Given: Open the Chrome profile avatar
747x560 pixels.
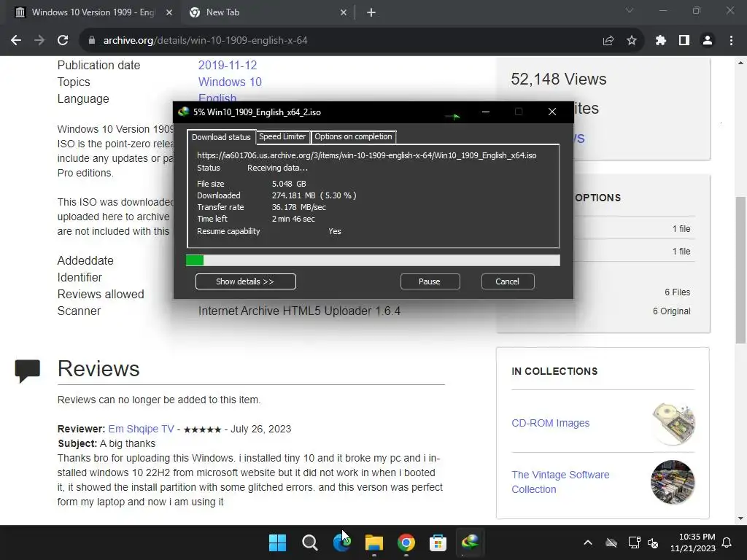Looking at the screenshot, I should click(708, 41).
